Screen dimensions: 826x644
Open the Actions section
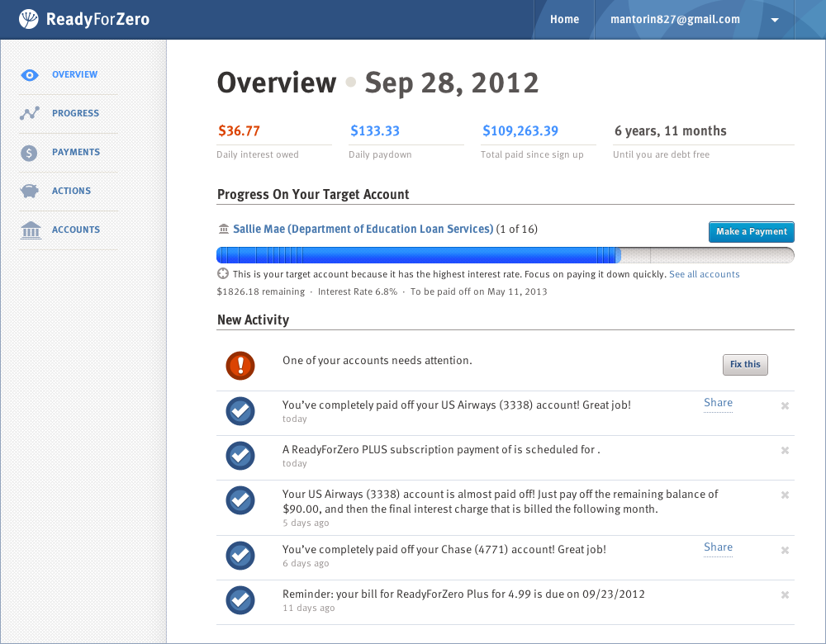71,192
